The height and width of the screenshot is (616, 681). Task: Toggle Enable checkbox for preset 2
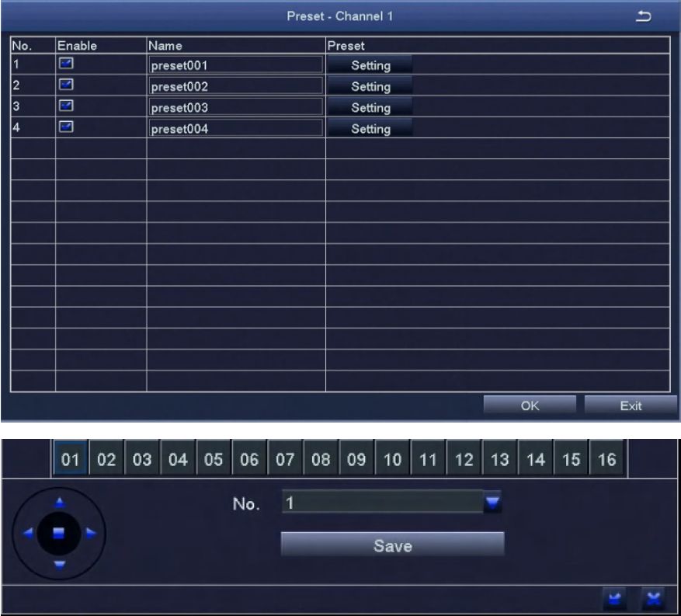click(67, 86)
